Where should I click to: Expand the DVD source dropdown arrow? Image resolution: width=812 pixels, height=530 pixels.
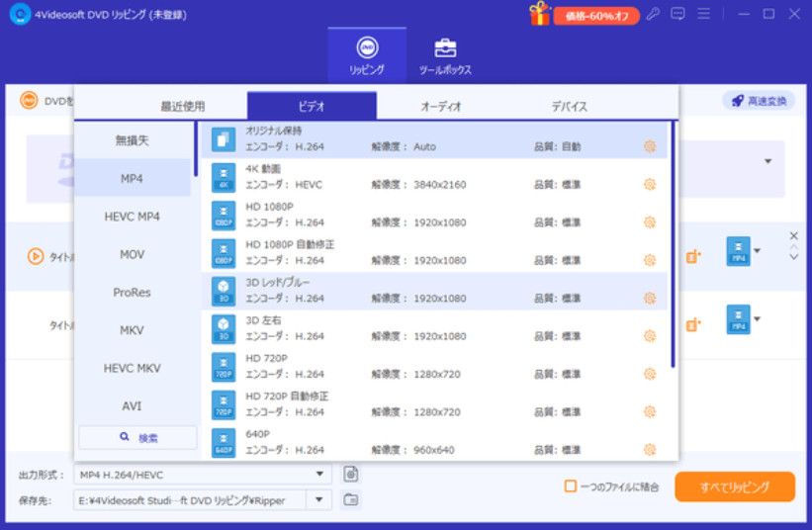pos(767,161)
